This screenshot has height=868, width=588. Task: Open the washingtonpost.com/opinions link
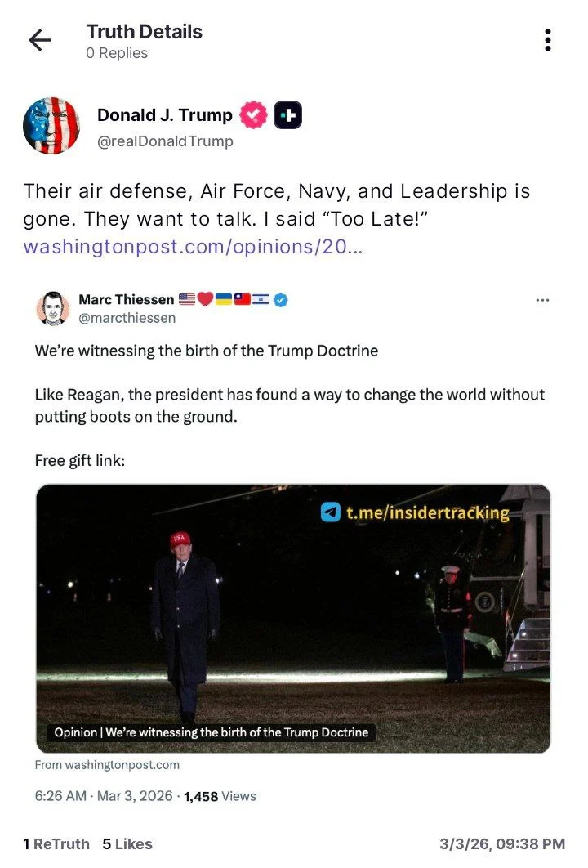click(x=193, y=247)
